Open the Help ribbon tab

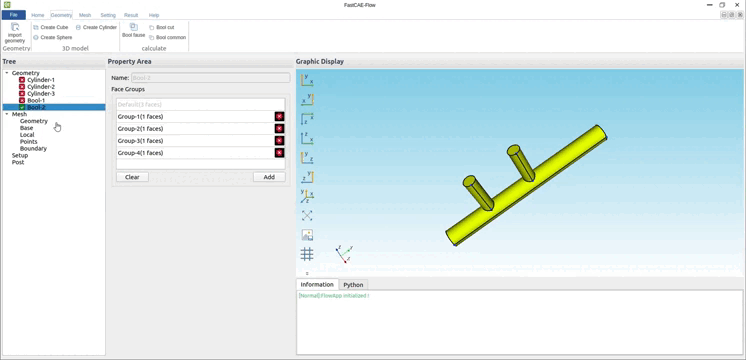pos(154,15)
